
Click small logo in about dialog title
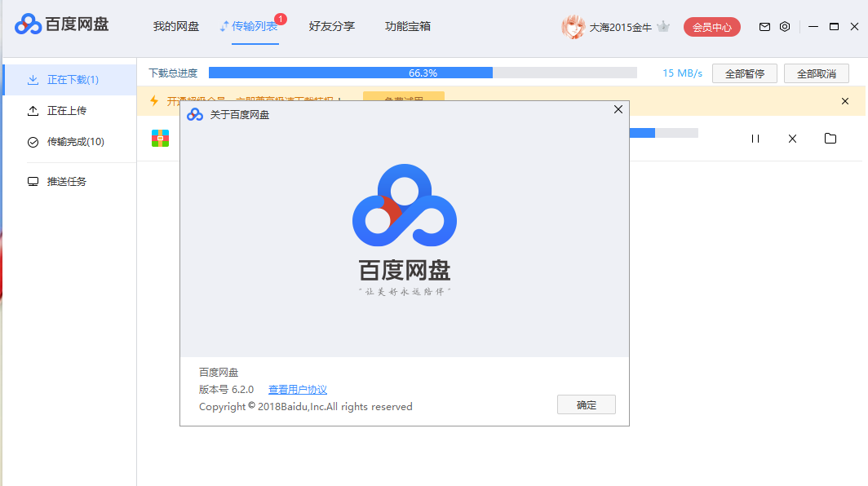pos(195,115)
